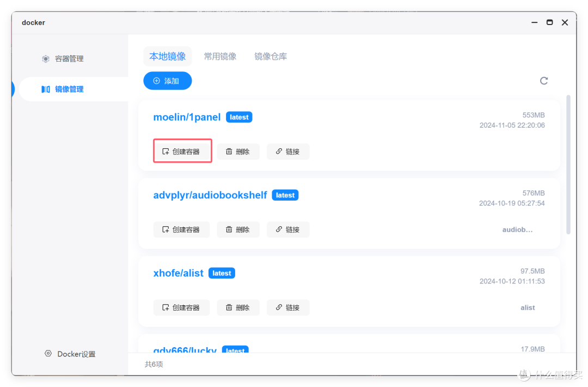
Task: Open 容器管理 in the sidebar
Action: click(x=63, y=59)
